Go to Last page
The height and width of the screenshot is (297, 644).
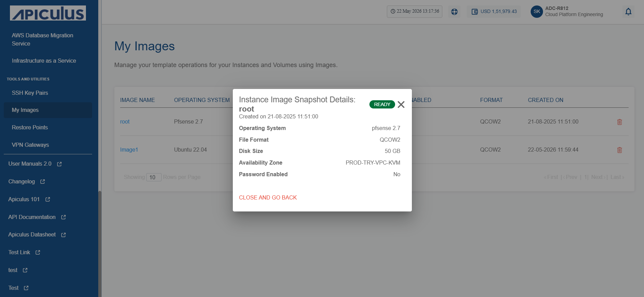coord(617,177)
